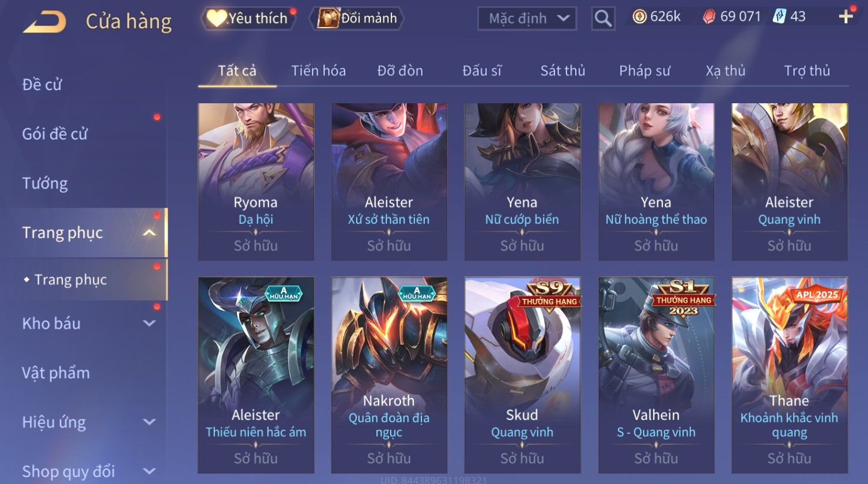
Task: Open Thane Khoảnh khắc vinh quang skin
Action: (x=790, y=376)
